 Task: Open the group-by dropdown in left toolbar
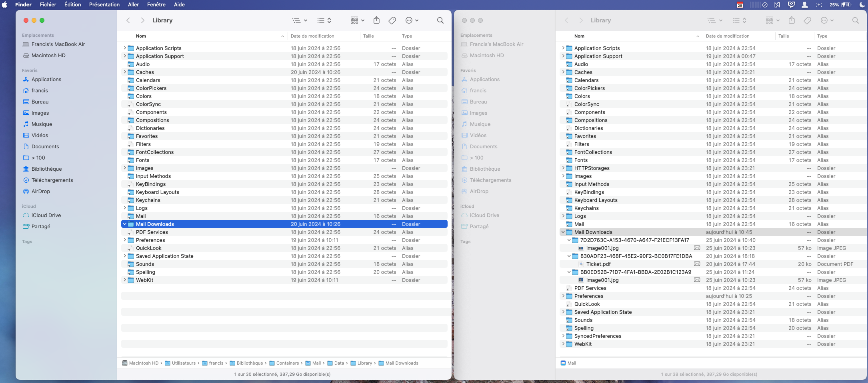click(357, 20)
